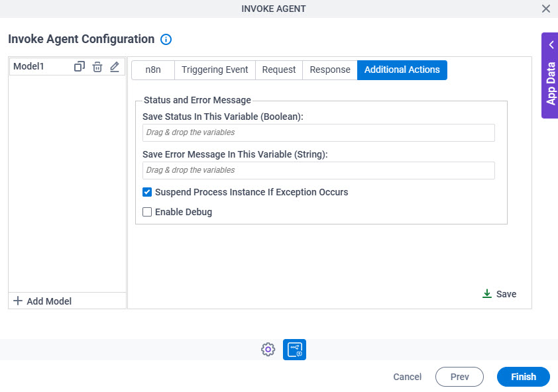Click the Finish button
Image resolution: width=558 pixels, height=392 pixels.
point(524,377)
